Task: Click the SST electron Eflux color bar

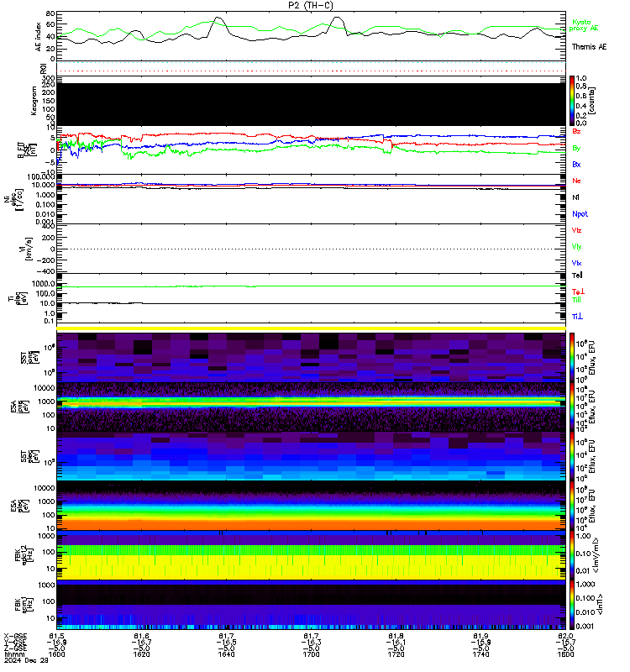Action: [572, 456]
